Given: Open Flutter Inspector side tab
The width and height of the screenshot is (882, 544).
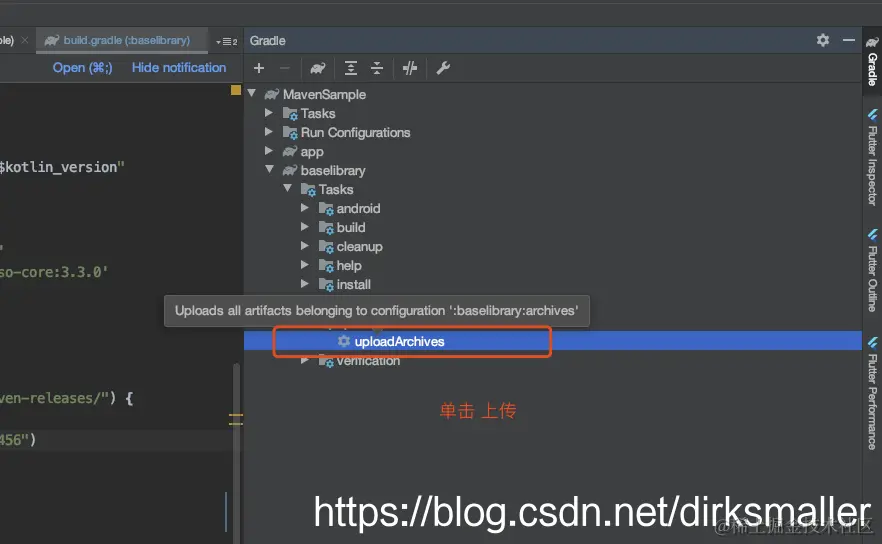Looking at the screenshot, I should pyautogui.click(x=872, y=158).
